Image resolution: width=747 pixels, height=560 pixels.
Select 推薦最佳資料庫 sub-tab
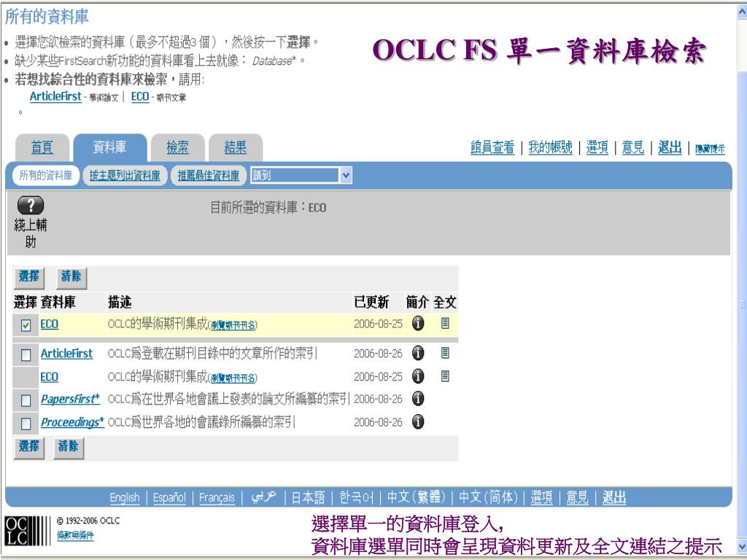click(x=208, y=175)
